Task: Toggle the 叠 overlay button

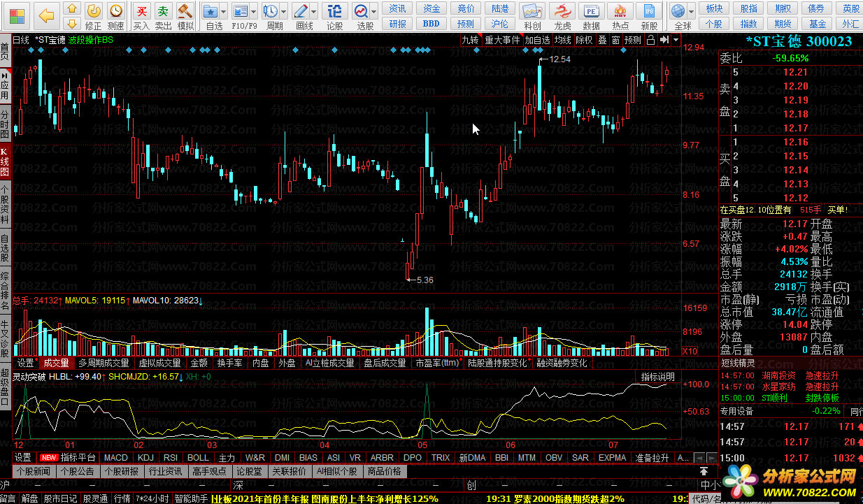Action: pos(602,40)
